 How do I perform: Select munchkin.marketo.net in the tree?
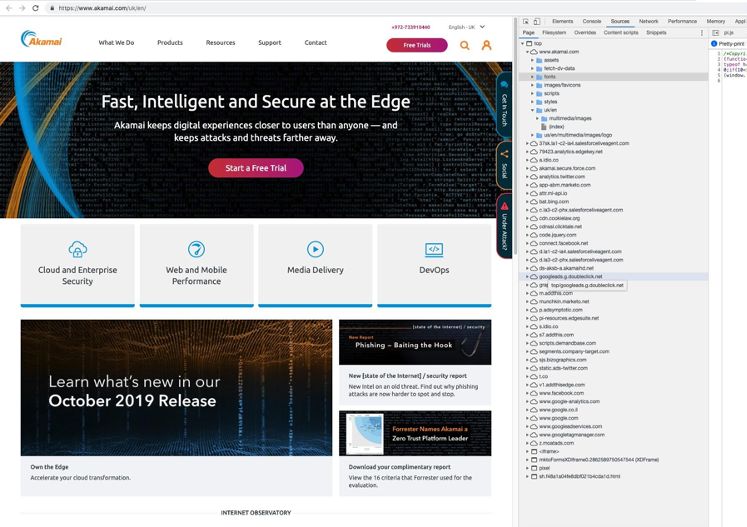tap(564, 302)
